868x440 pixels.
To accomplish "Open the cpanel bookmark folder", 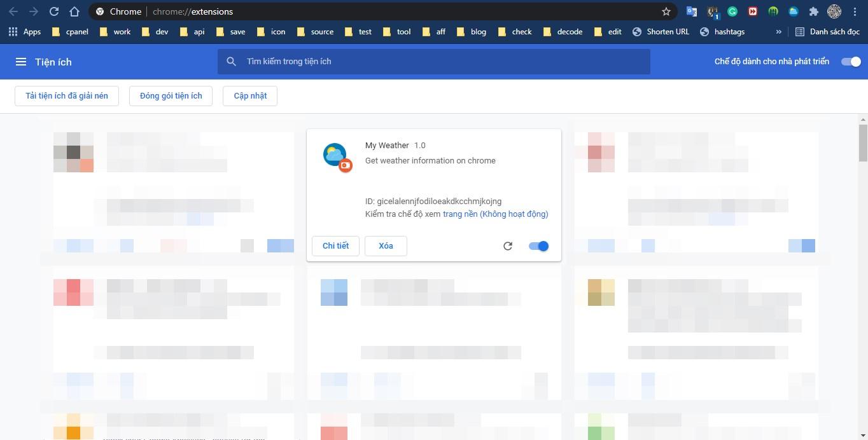I will (70, 32).
